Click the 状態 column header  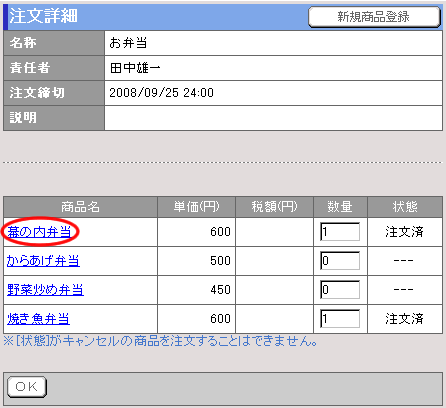click(x=405, y=207)
